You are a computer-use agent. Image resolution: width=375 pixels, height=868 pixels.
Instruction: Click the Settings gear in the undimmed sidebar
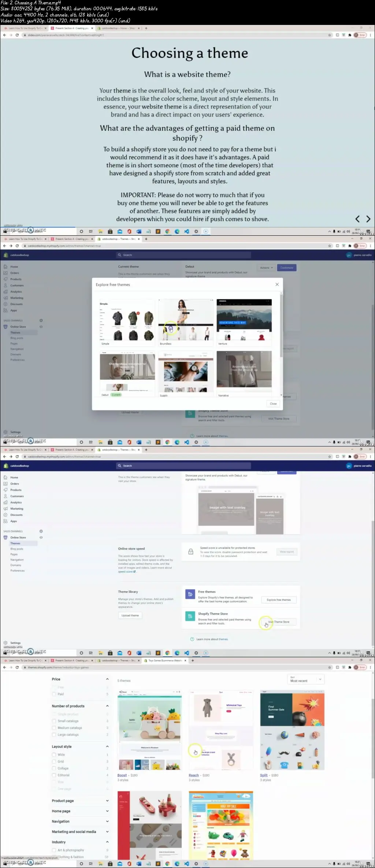click(5, 643)
